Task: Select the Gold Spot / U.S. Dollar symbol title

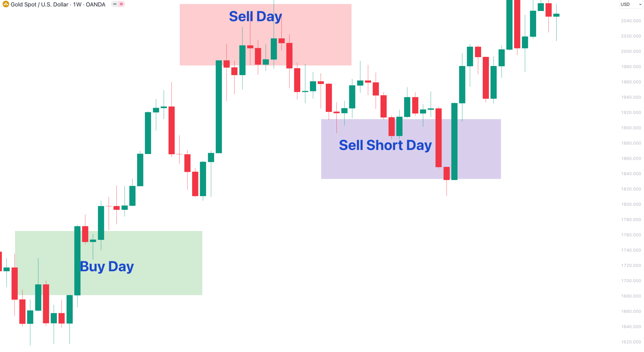Action: pyautogui.click(x=39, y=4)
